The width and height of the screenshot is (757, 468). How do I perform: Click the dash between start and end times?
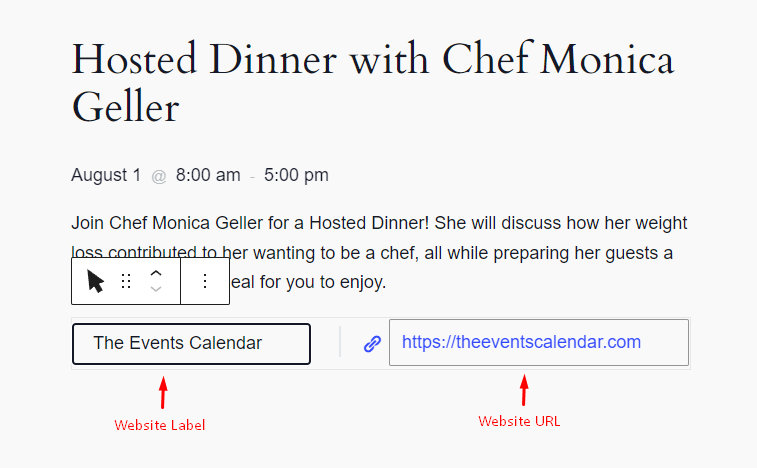tap(252, 176)
